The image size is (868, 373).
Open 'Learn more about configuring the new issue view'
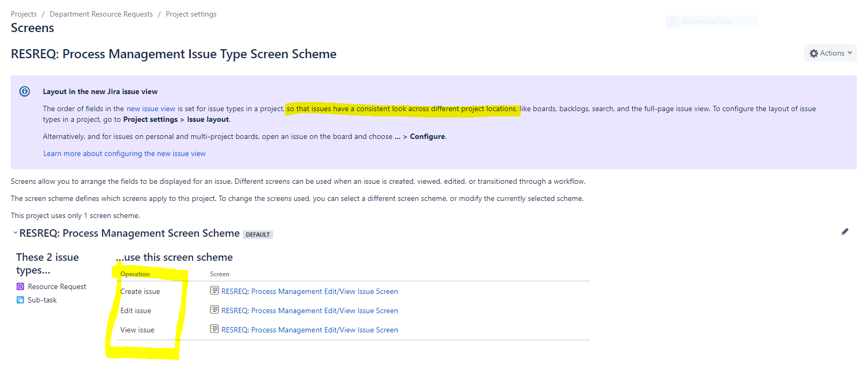click(125, 153)
